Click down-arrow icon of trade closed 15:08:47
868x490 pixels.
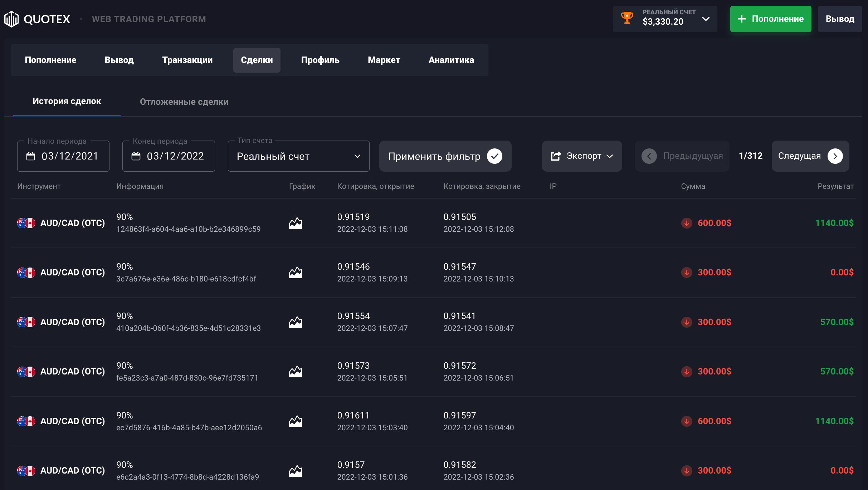click(687, 322)
